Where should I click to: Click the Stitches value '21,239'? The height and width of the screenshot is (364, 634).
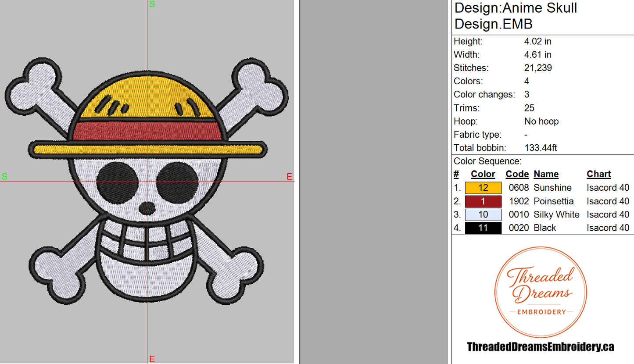click(x=538, y=68)
